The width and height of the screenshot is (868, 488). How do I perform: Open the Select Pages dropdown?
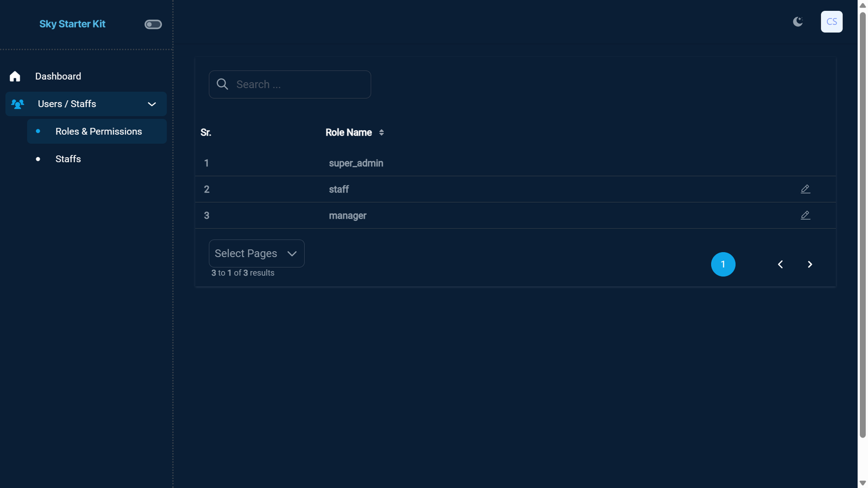(257, 253)
